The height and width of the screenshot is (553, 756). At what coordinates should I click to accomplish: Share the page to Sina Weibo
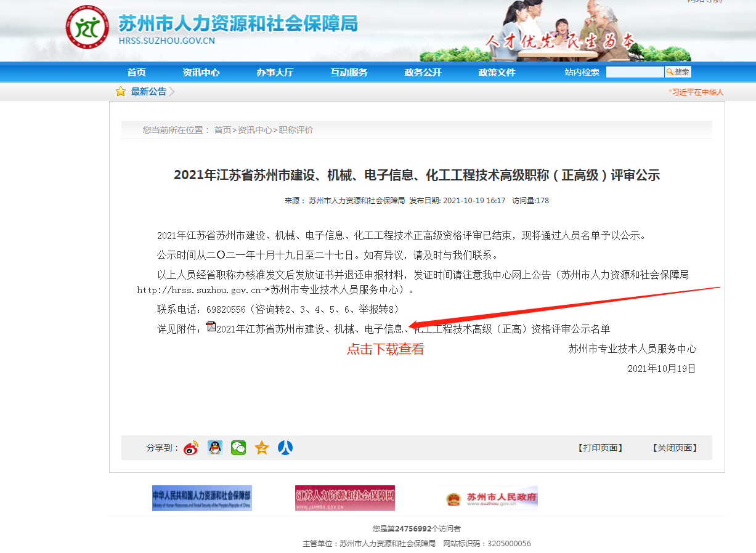(x=191, y=448)
